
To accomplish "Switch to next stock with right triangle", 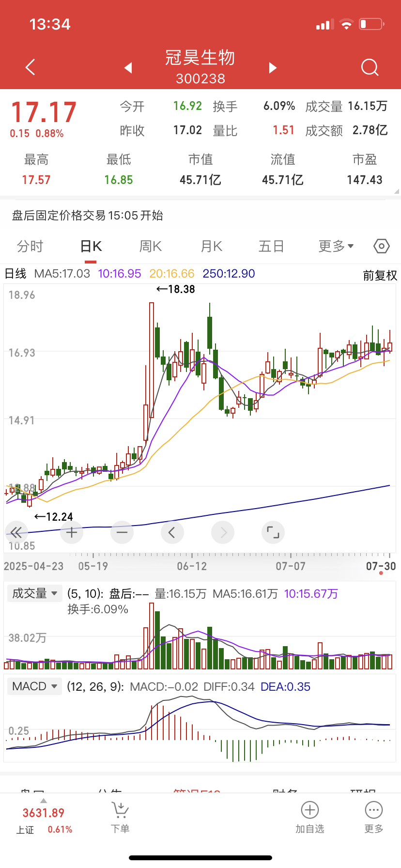I will click(273, 68).
